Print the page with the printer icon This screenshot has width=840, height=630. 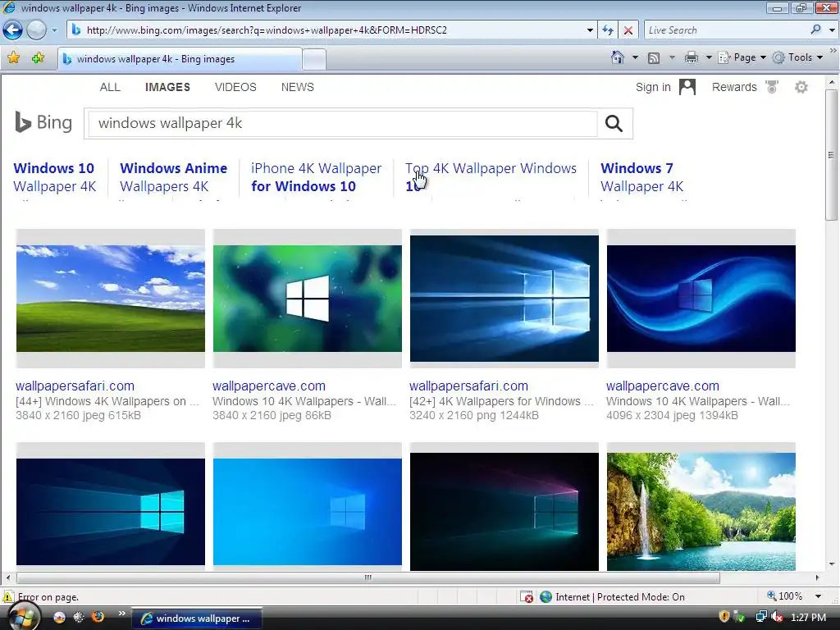coord(692,57)
